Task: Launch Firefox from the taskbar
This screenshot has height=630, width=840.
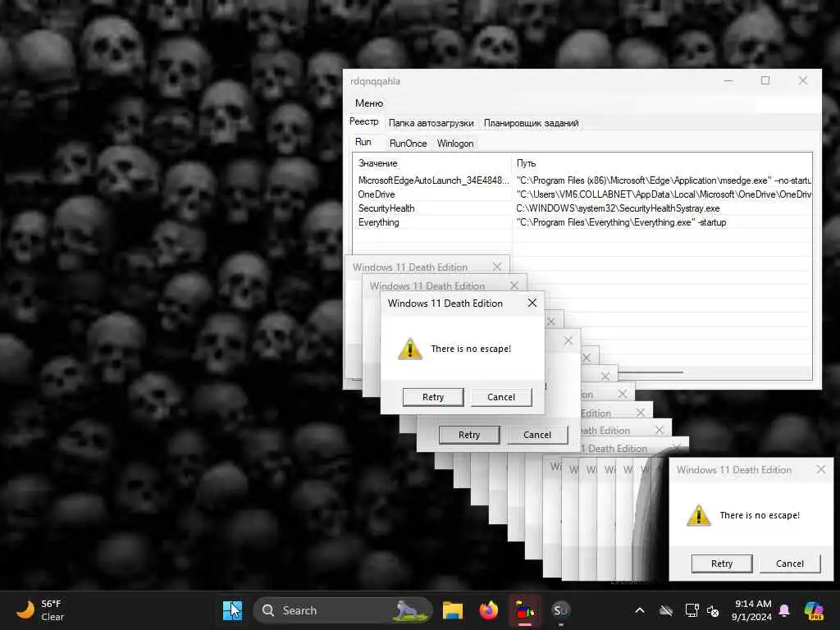Action: click(489, 610)
